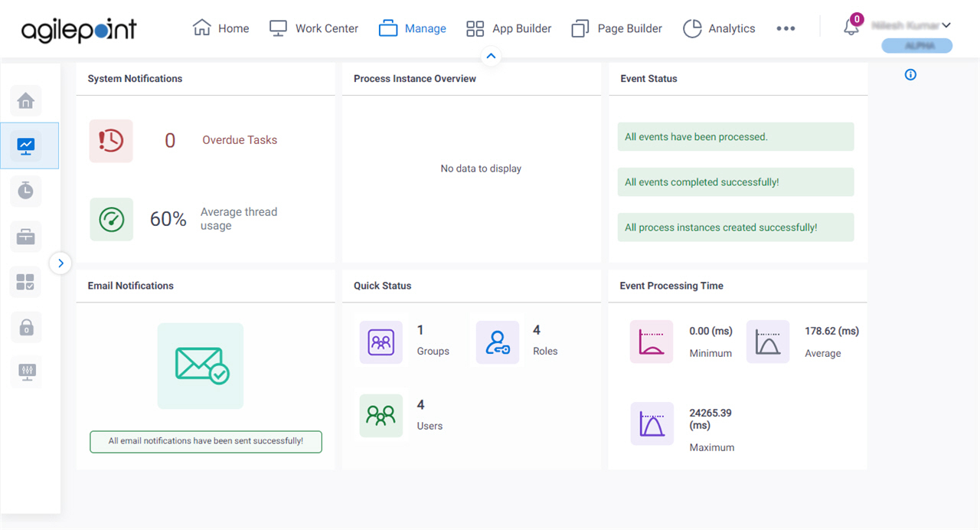Click the email notifications sent successfully message
The height and width of the screenshot is (530, 980).
[x=206, y=441]
